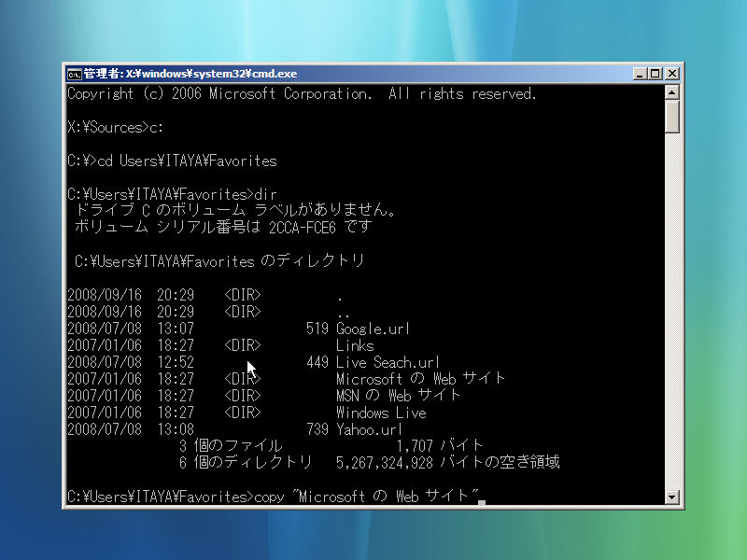The height and width of the screenshot is (560, 747).
Task: Click the <DIR> marker on the Windows Live row
Action: click(x=243, y=413)
